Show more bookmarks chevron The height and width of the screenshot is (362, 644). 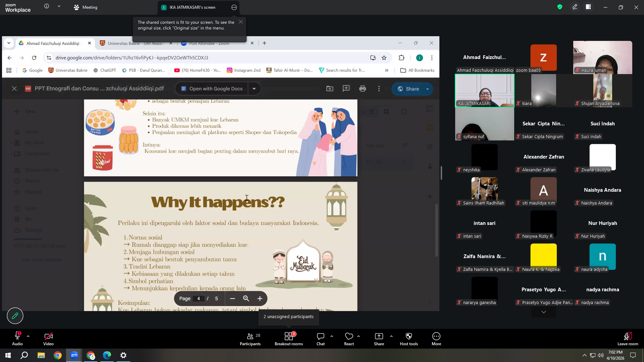387,70
